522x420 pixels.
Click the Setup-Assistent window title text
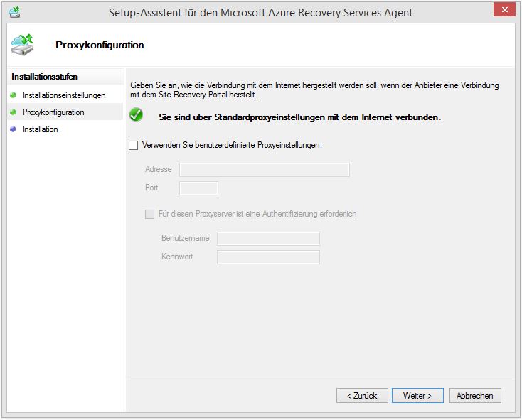pos(261,13)
